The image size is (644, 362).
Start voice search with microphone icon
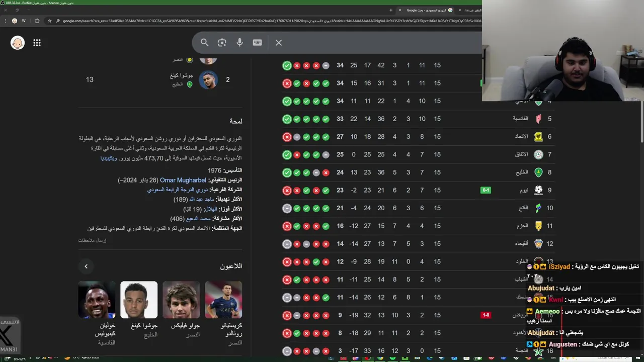239,43
